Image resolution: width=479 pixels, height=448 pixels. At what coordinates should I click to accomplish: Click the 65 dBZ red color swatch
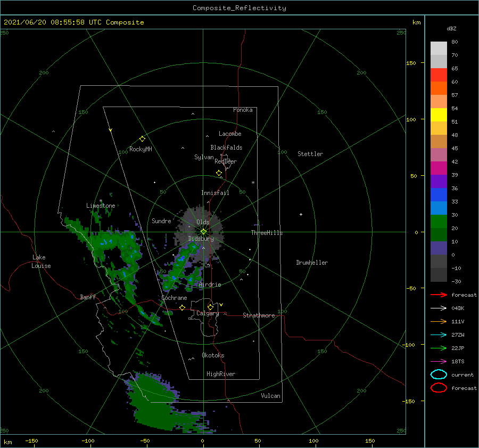(x=439, y=75)
